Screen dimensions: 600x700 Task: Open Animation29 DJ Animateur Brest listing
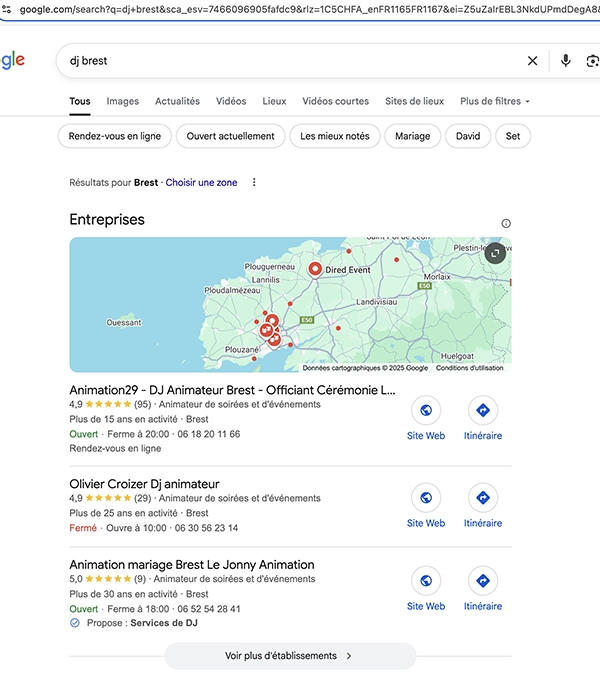coord(232,390)
